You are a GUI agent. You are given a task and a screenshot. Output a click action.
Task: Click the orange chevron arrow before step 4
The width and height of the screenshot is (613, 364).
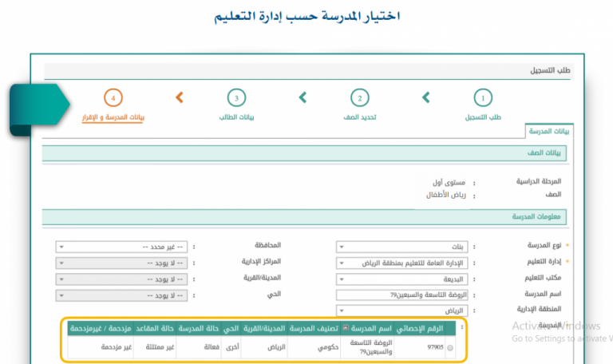pyautogui.click(x=180, y=97)
